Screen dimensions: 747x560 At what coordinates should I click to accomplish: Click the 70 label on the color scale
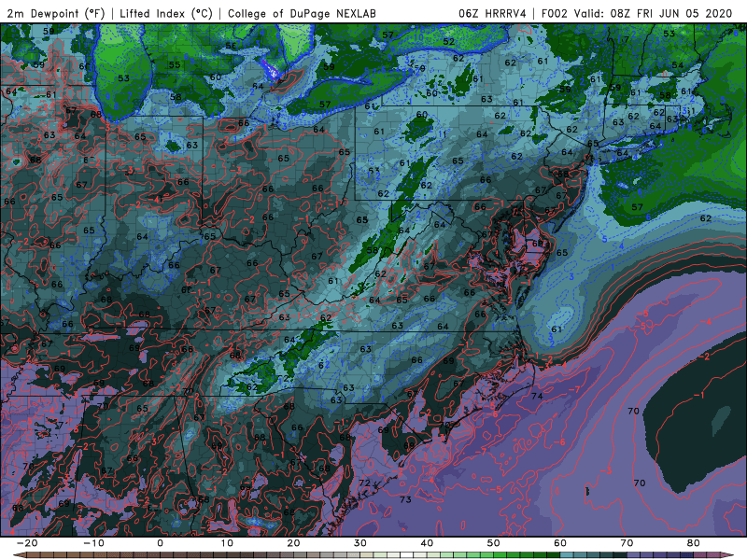pos(627,543)
